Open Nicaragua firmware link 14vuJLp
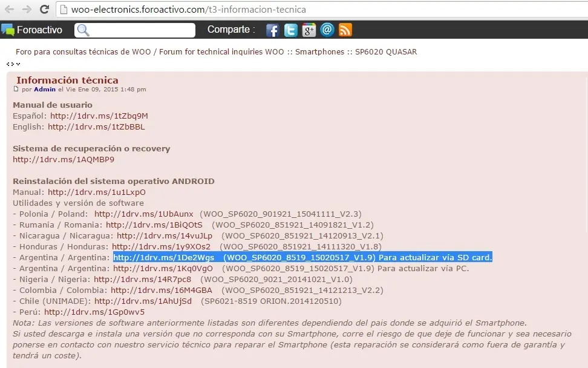This screenshot has height=368, width=588. tap(165, 235)
